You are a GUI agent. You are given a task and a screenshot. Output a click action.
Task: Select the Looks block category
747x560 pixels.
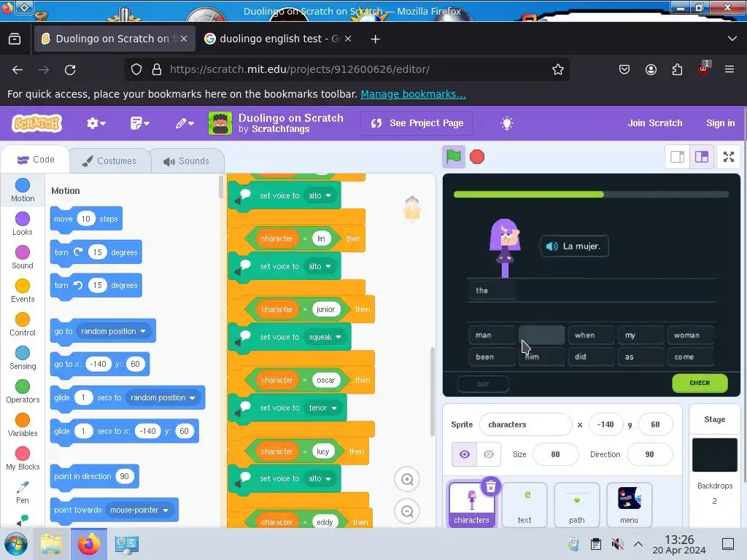pos(23,224)
